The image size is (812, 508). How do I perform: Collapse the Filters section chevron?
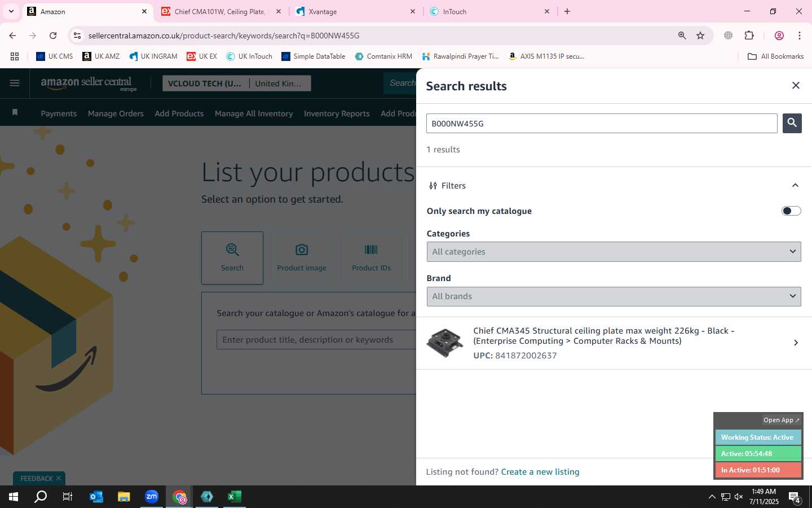(795, 185)
